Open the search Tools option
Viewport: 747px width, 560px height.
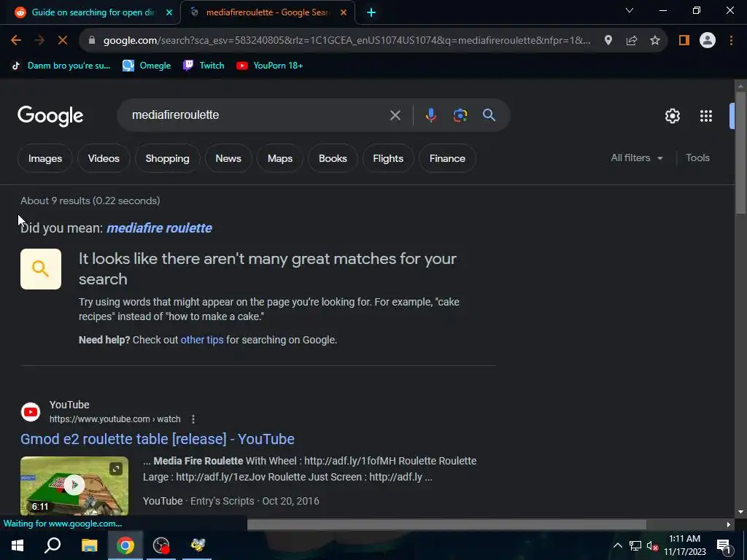[697, 157]
